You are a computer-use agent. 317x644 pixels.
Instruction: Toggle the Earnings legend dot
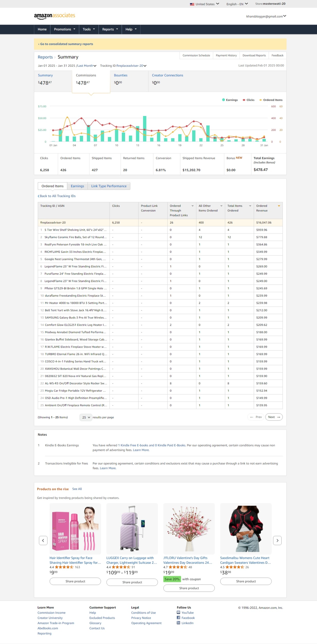click(x=223, y=100)
